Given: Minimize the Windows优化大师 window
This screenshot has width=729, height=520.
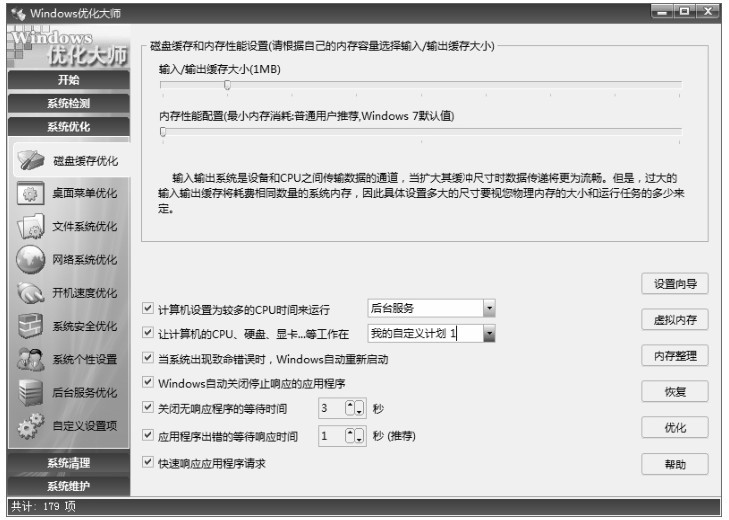Looking at the screenshot, I should (x=663, y=11).
